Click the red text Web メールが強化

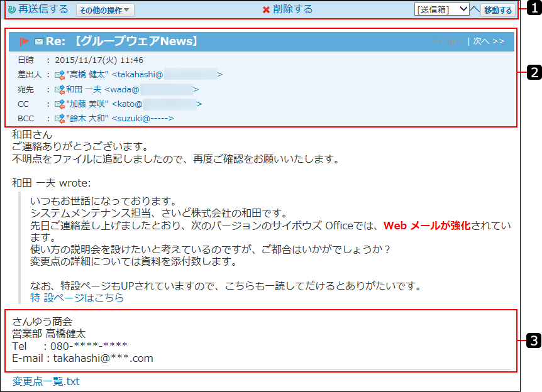pyautogui.click(x=427, y=226)
